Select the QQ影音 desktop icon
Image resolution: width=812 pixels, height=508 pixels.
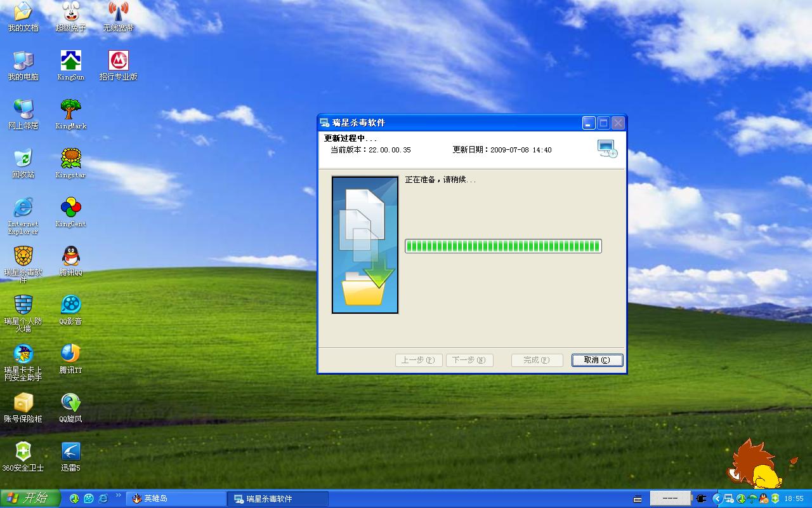tap(70, 311)
